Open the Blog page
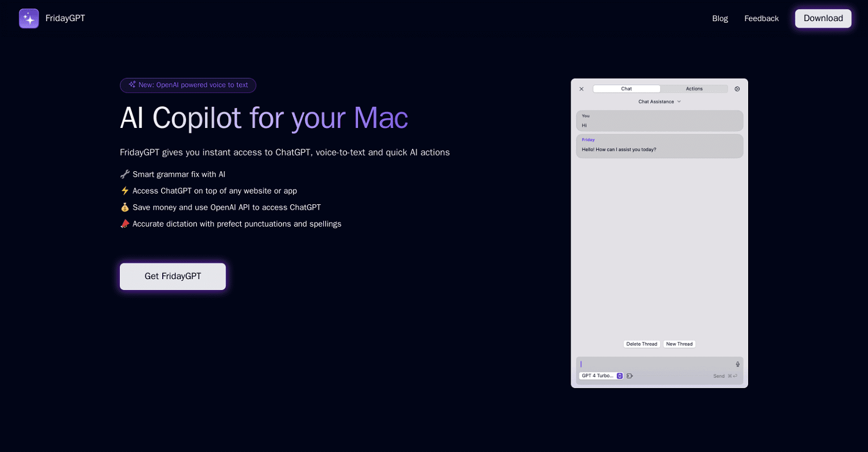Screen dimensions: 868x452 [x=720, y=18]
